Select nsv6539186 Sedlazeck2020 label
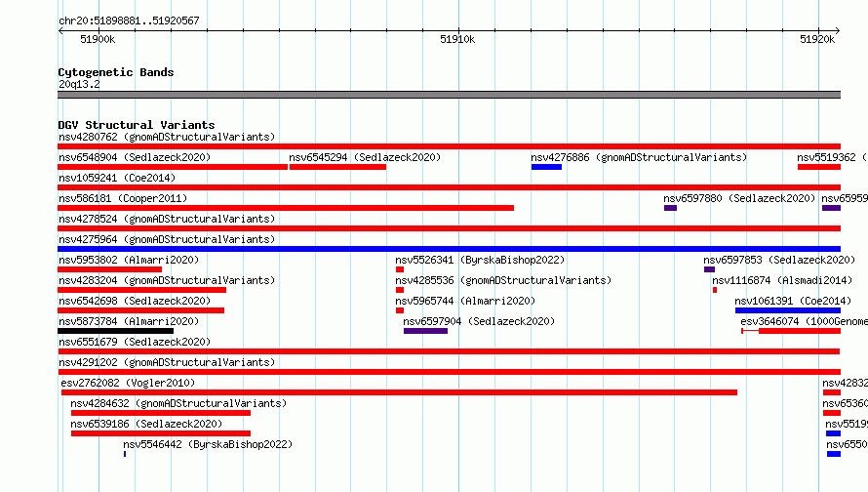Screen dimensions: 868x492 pyautogui.click(x=146, y=424)
